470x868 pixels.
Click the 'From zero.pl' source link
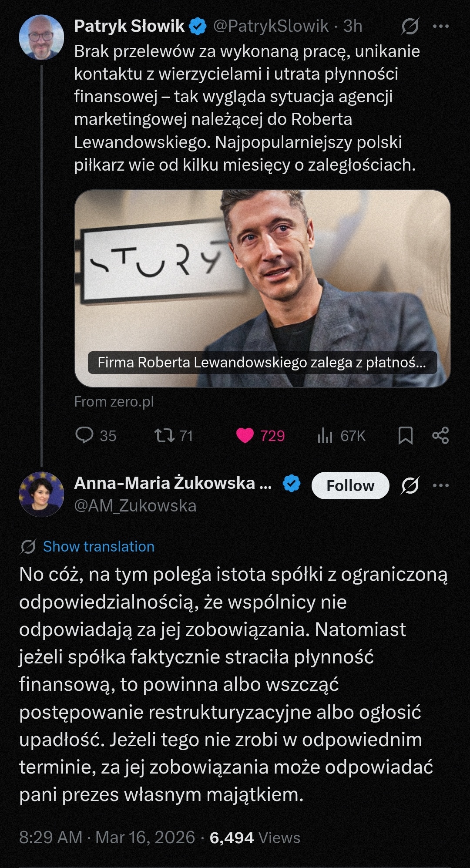[114, 401]
